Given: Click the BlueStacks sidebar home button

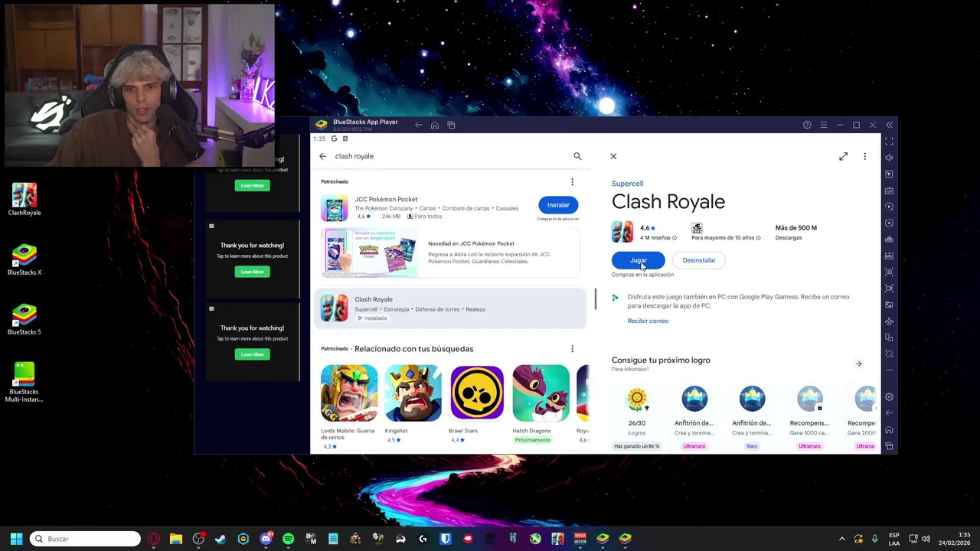Looking at the screenshot, I should click(x=889, y=430).
